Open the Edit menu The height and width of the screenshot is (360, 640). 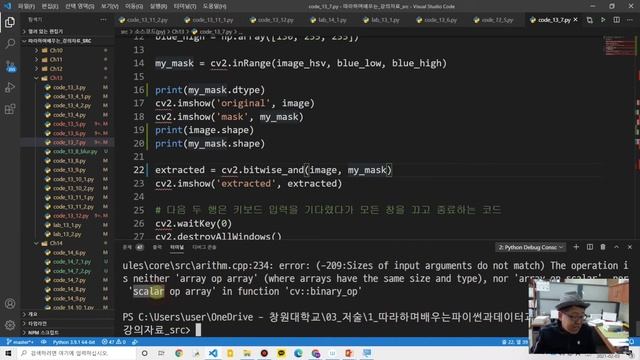point(50,6)
